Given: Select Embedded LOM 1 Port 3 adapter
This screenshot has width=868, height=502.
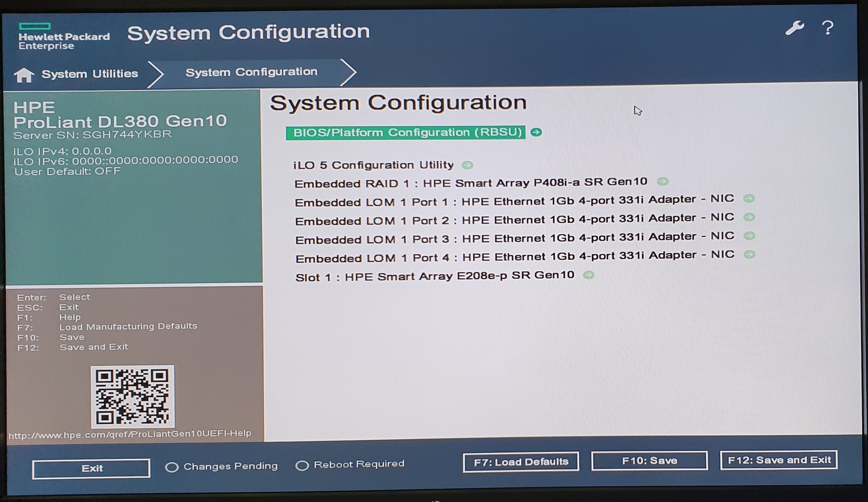Looking at the screenshot, I should click(x=515, y=237).
